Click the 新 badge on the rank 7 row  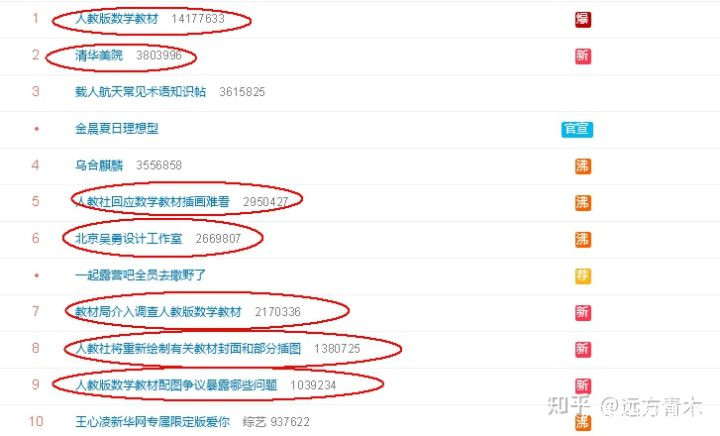pos(583,313)
